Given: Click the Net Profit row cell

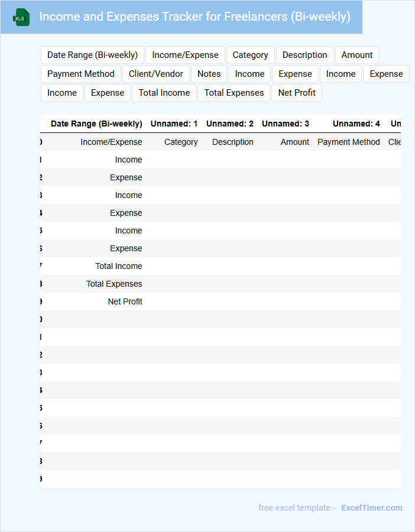Looking at the screenshot, I should (125, 301).
